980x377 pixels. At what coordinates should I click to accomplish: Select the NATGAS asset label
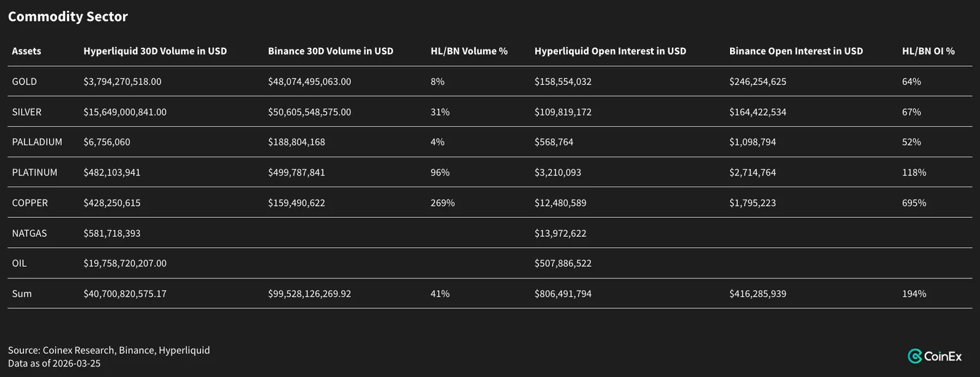click(x=29, y=233)
